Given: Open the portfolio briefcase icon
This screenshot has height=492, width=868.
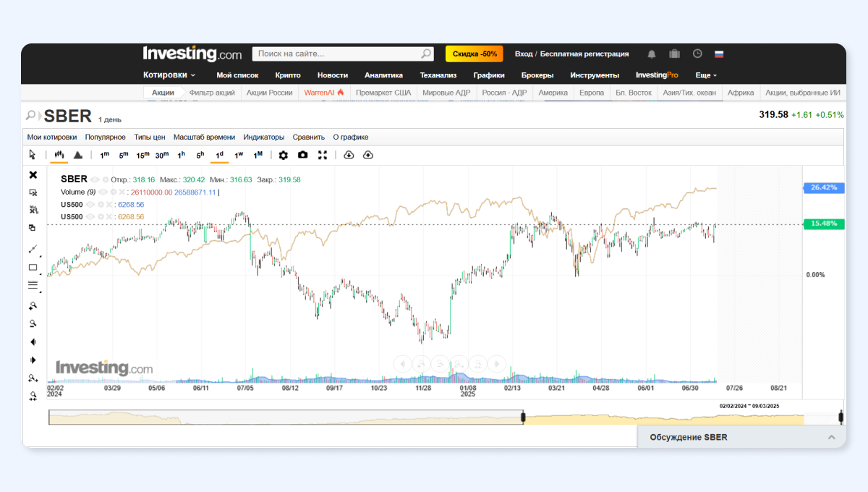Looking at the screenshot, I should click(x=674, y=54).
